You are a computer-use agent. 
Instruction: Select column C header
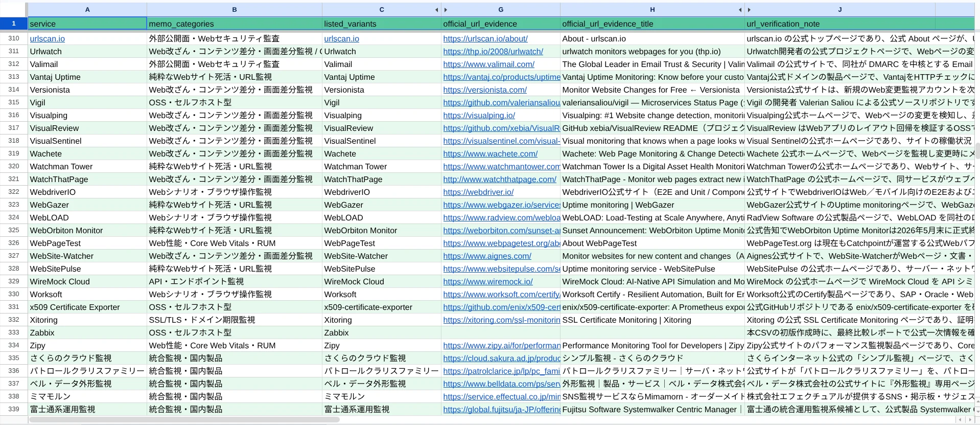point(381,10)
